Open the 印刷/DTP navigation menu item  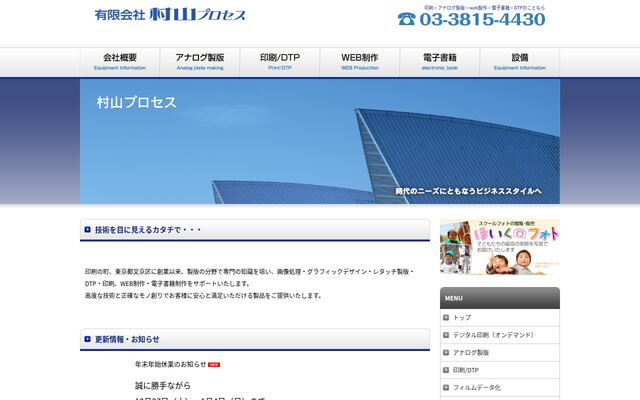tap(280, 62)
